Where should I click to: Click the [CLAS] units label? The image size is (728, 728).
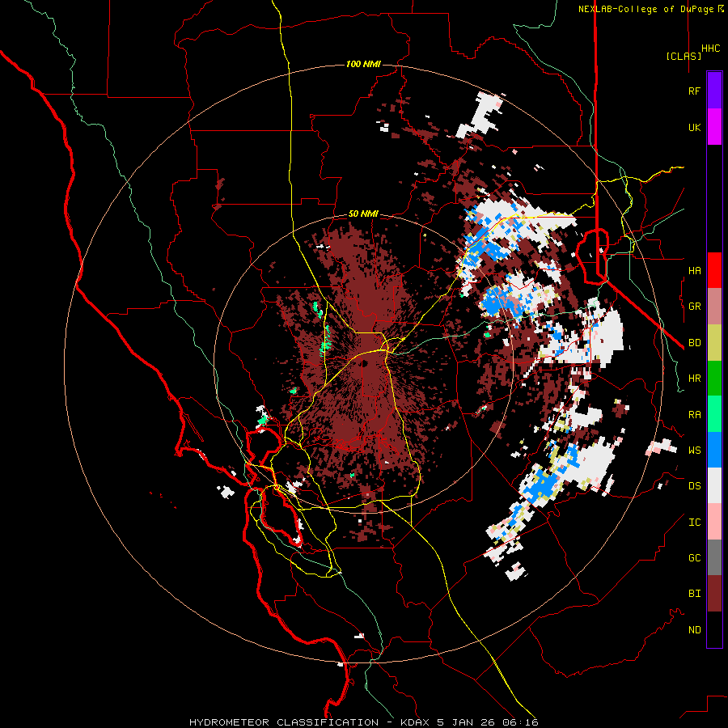click(x=684, y=56)
